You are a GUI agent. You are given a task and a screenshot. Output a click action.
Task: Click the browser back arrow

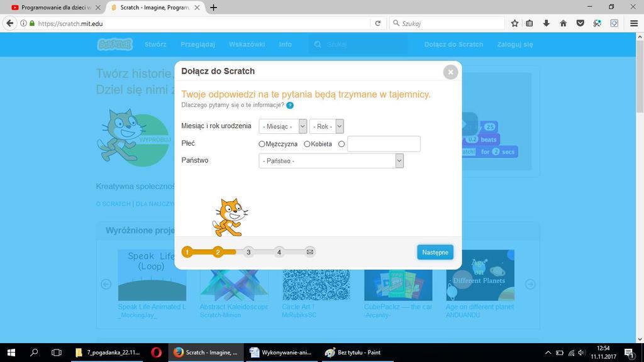10,23
